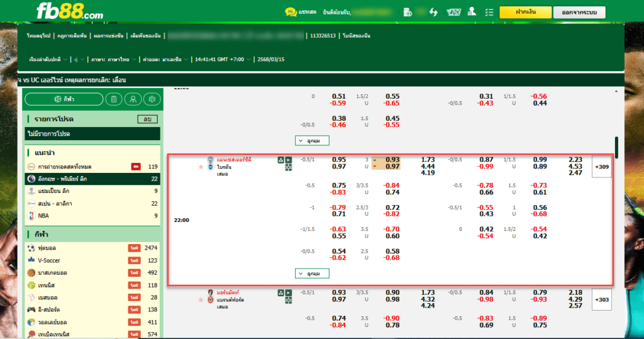Open the calculator icon in sidebar tabs

click(x=114, y=99)
